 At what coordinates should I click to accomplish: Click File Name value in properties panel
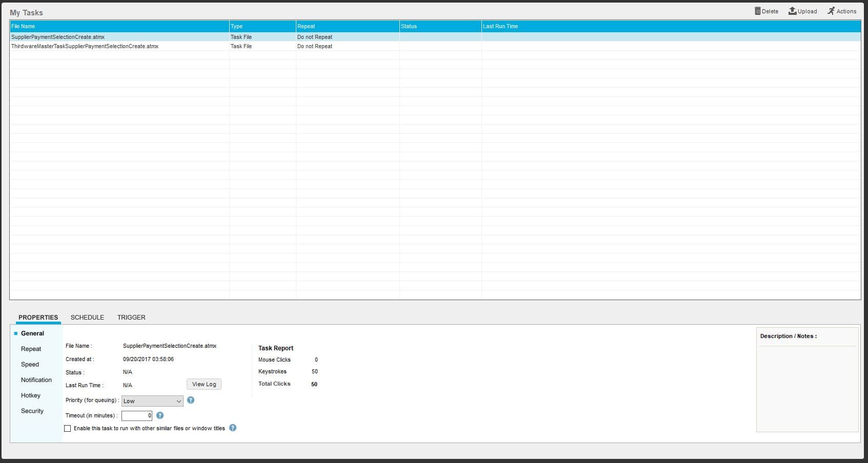pyautogui.click(x=170, y=346)
